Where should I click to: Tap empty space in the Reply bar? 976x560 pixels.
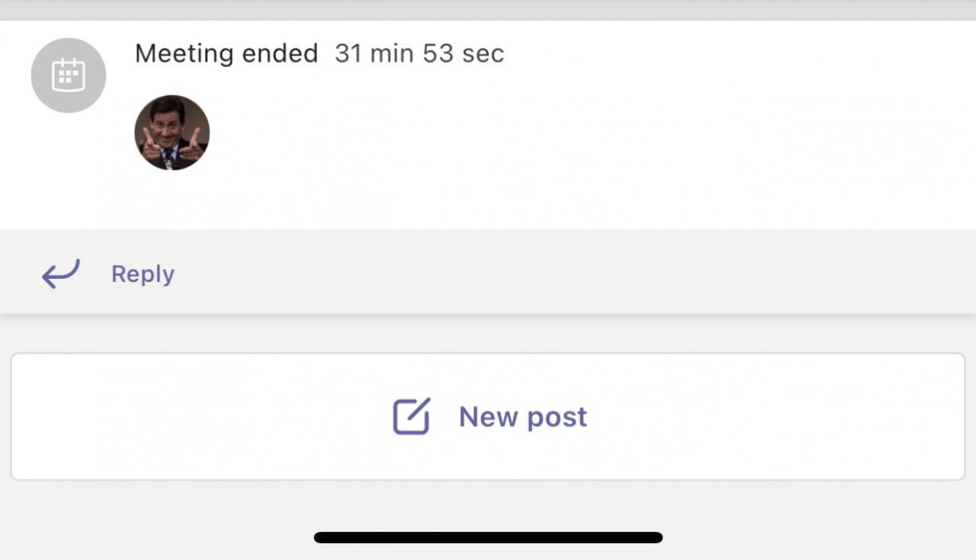[x=572, y=274]
